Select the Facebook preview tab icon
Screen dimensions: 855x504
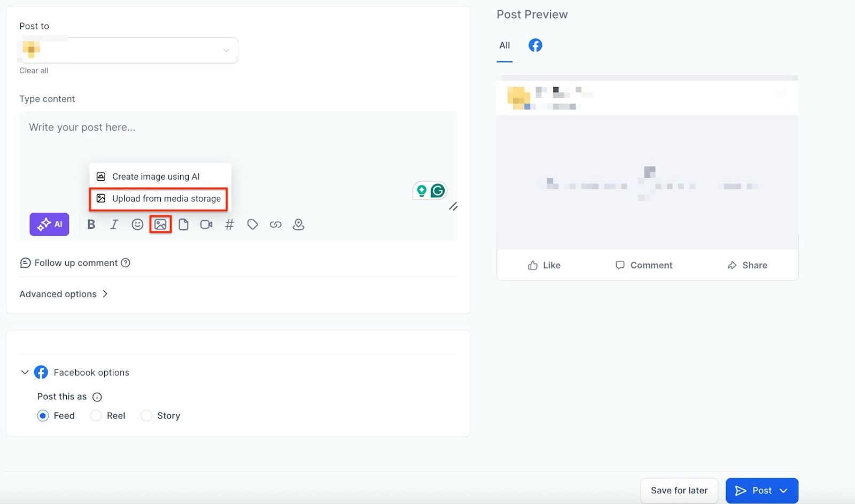click(x=535, y=45)
